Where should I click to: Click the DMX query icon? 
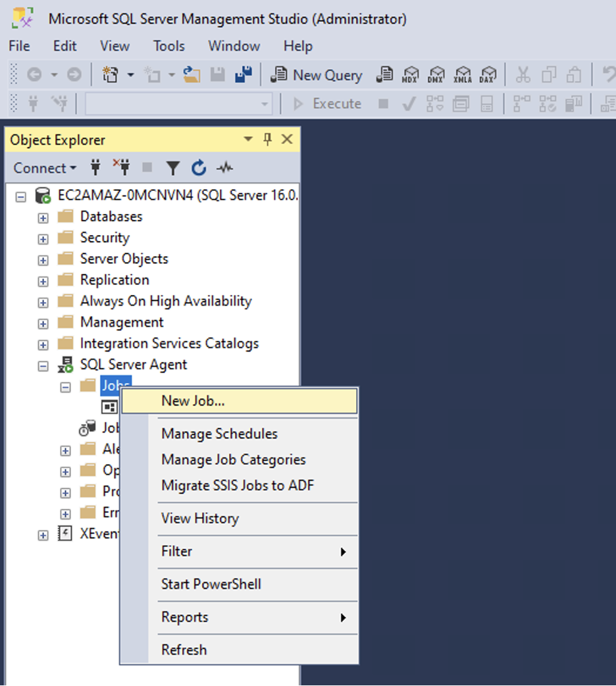tap(436, 75)
